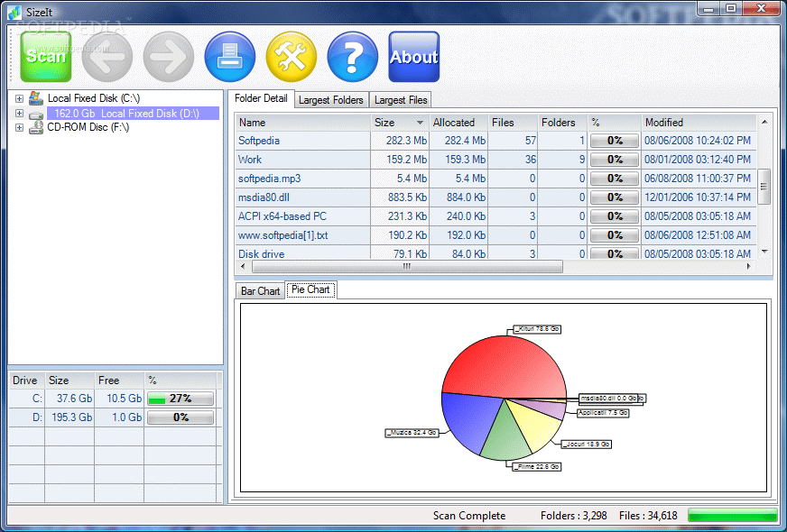The height and width of the screenshot is (532, 787).
Task: Click the table horizontal scrollbar thumb
Action: point(407,266)
